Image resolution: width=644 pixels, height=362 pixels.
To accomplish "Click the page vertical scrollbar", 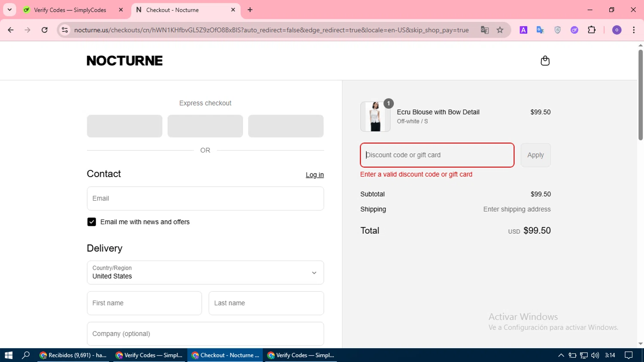I will click(x=641, y=95).
